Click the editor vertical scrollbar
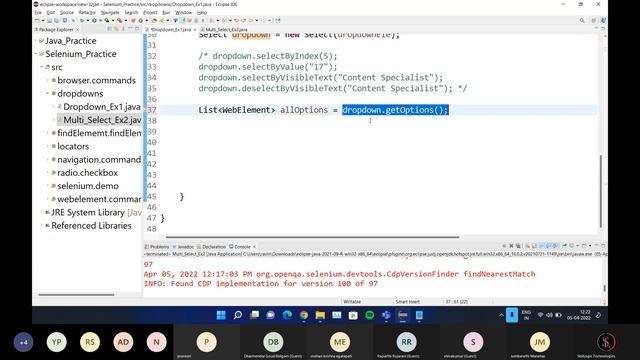 click(x=600, y=191)
